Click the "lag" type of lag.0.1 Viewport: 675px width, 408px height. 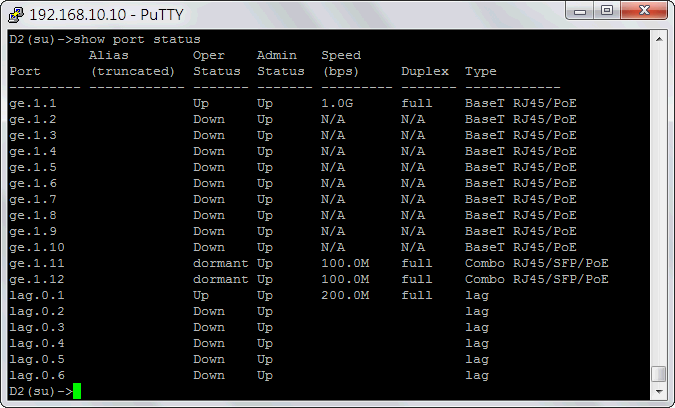pyautogui.click(x=477, y=296)
